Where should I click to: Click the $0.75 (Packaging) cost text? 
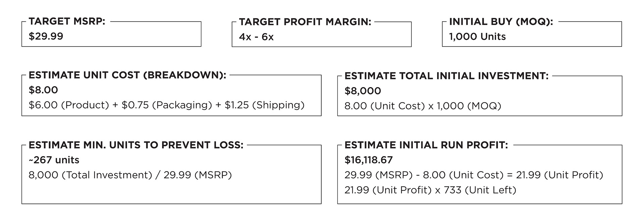pos(167,105)
